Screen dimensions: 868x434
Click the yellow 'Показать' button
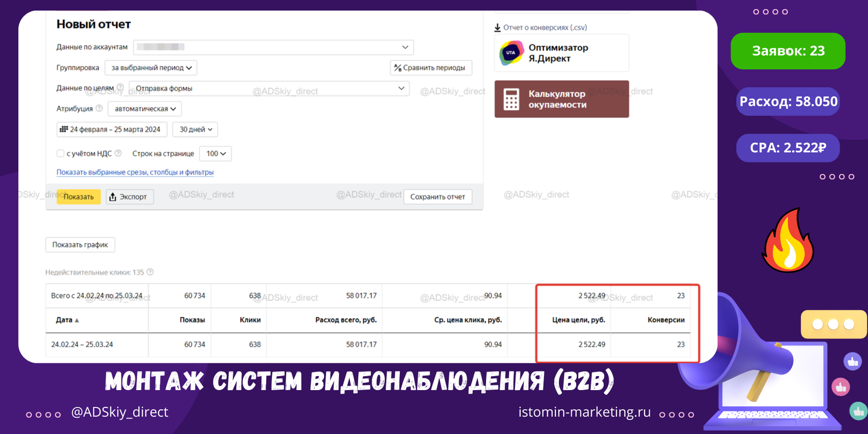pyautogui.click(x=79, y=197)
